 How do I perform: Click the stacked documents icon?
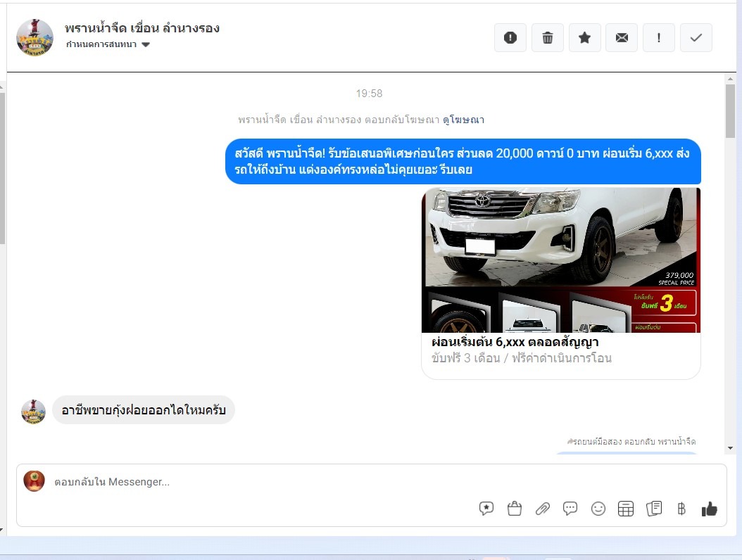click(x=654, y=509)
